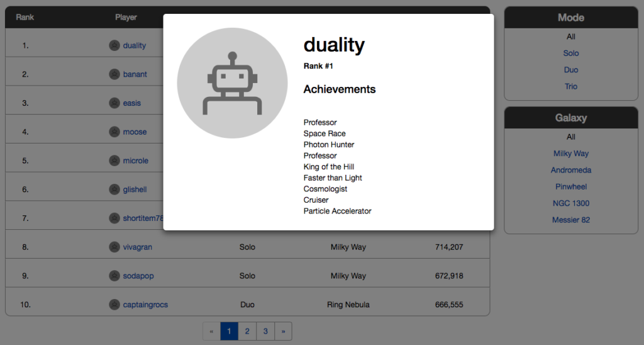The height and width of the screenshot is (345, 644).
Task: Click the next page arrow button
Action: pos(283,331)
